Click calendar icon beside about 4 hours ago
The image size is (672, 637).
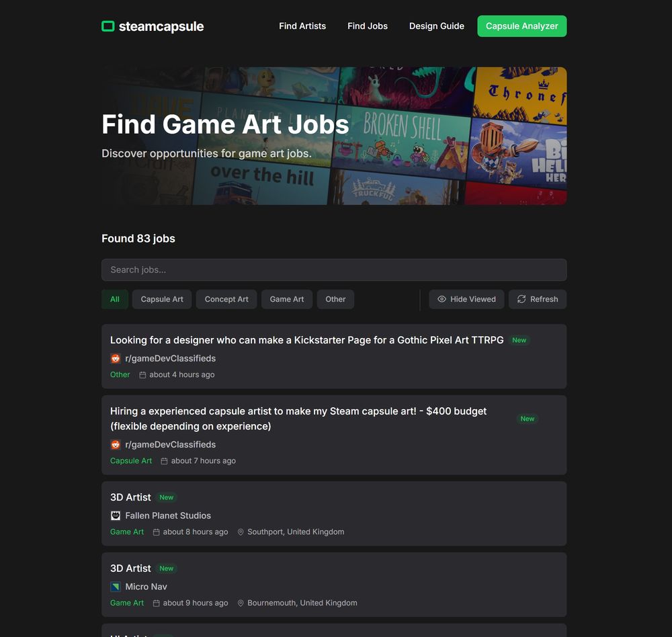(142, 375)
